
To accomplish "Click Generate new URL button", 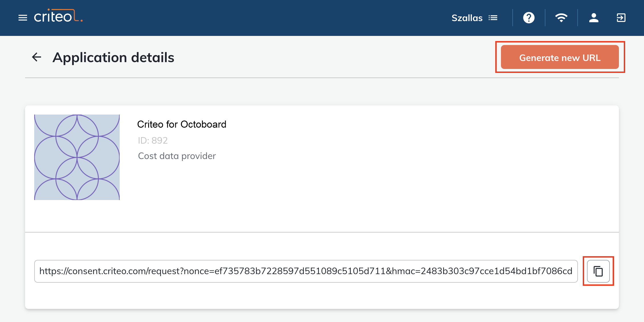I will coord(560,57).
